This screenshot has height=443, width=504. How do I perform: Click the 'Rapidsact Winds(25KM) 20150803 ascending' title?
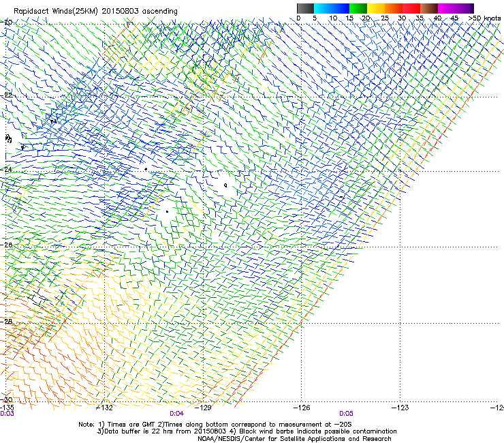(95, 12)
